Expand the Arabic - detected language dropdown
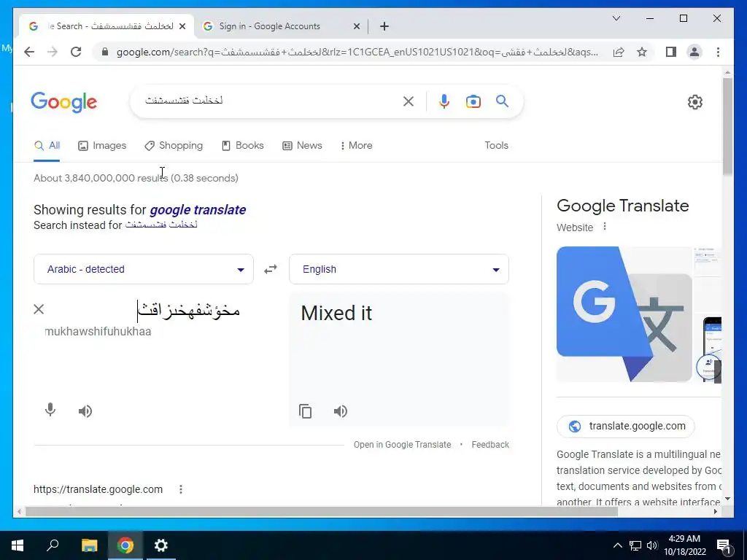Viewport: 747px width, 560px height. click(x=144, y=269)
